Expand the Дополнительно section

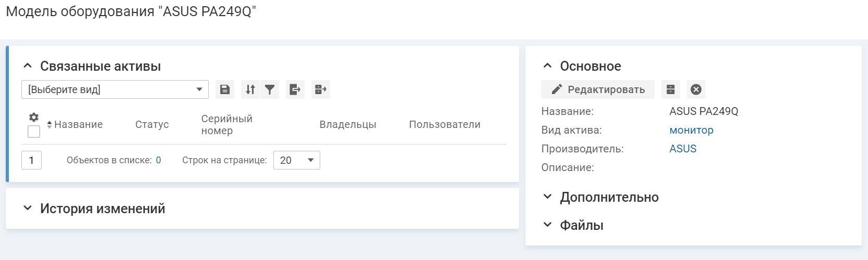(x=547, y=197)
